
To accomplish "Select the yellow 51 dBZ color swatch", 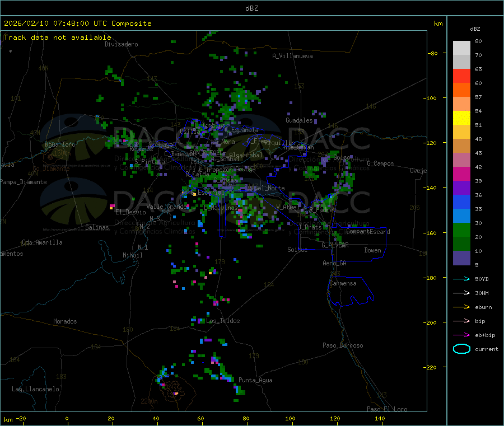I will point(461,118).
